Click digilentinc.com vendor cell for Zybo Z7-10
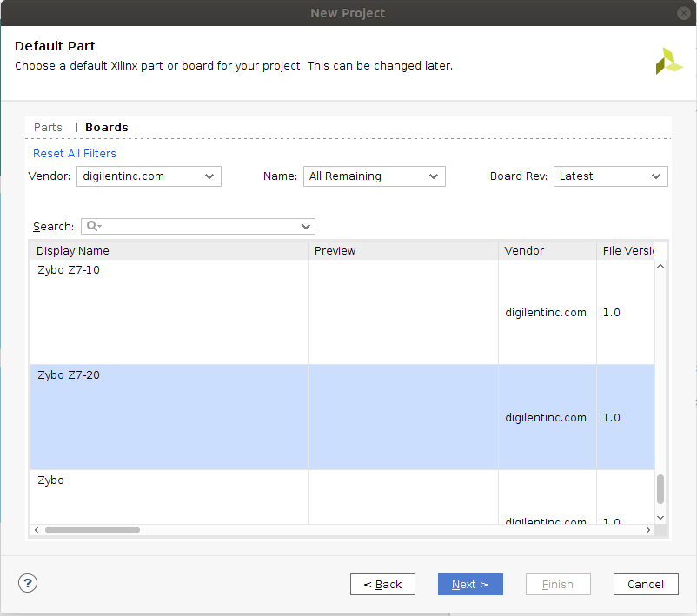The height and width of the screenshot is (616, 697). point(546,313)
